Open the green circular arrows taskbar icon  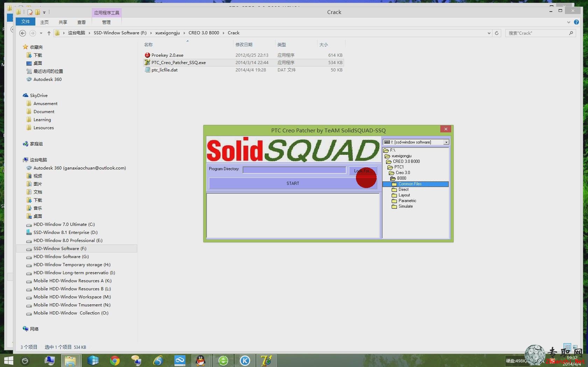pos(223,360)
